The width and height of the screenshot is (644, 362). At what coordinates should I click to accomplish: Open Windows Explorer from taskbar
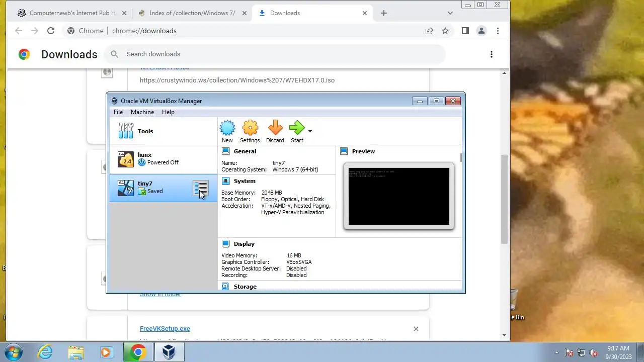(76, 352)
